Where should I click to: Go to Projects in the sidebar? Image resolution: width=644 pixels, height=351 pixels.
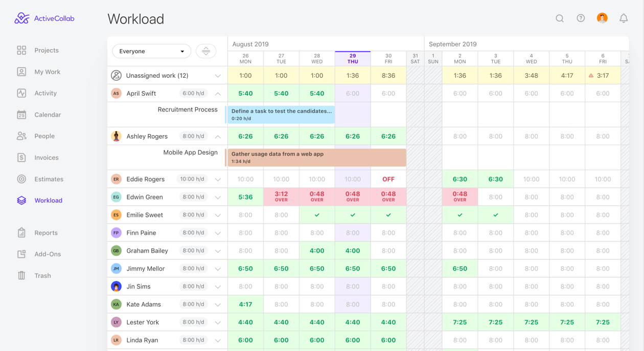click(x=46, y=50)
